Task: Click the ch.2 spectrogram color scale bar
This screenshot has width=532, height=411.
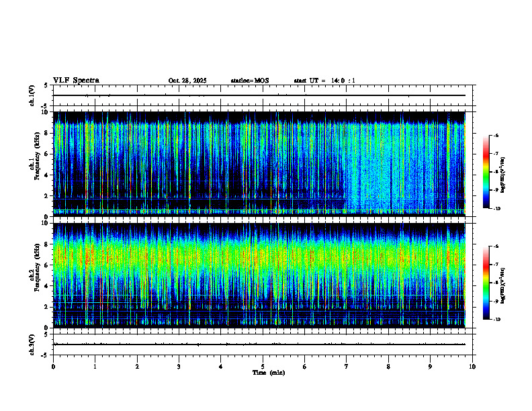Action: coord(486,283)
